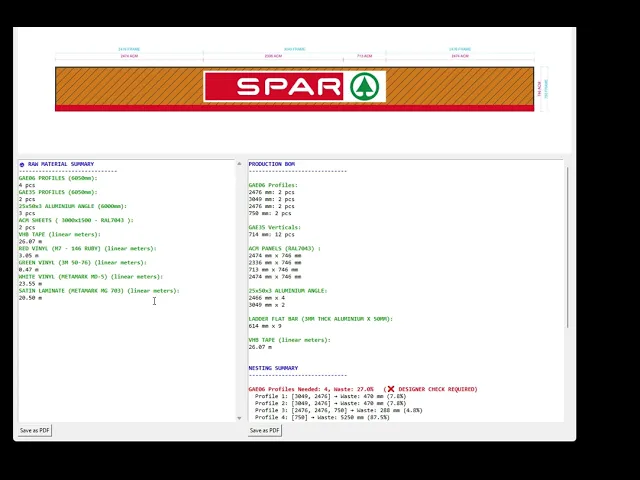The image size is (640, 480).
Task: Click the '3049 mm x 2' line
Action: [x=267, y=305]
